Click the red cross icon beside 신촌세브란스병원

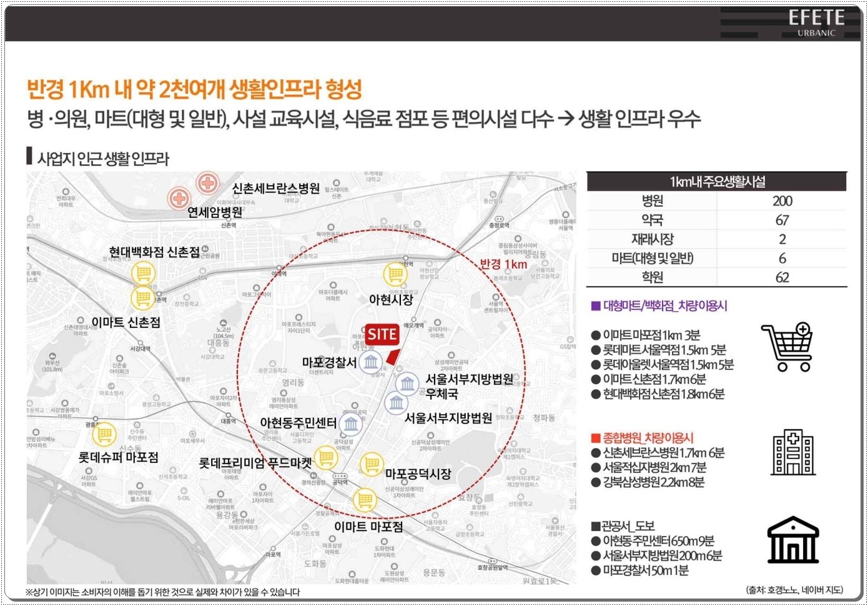(207, 184)
